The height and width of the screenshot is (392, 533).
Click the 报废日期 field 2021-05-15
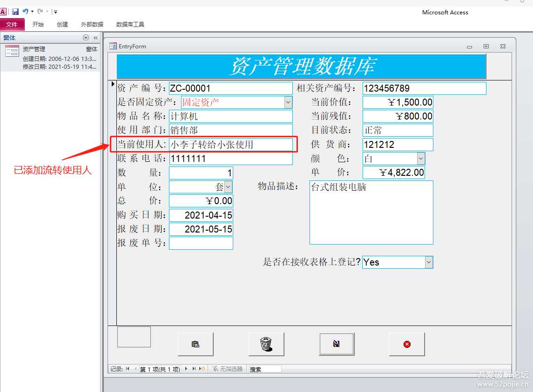click(x=201, y=229)
